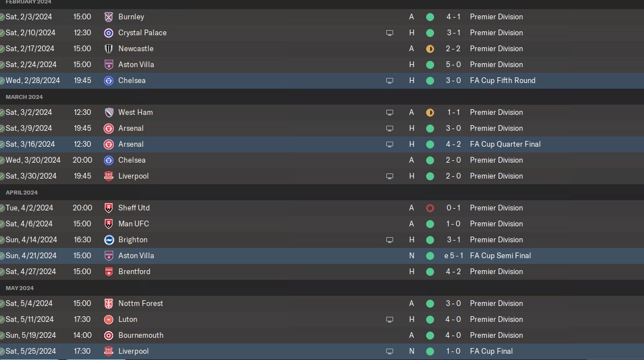The height and width of the screenshot is (360, 644).
Task: Click the Crystal Palace club badge
Action: [x=109, y=33]
